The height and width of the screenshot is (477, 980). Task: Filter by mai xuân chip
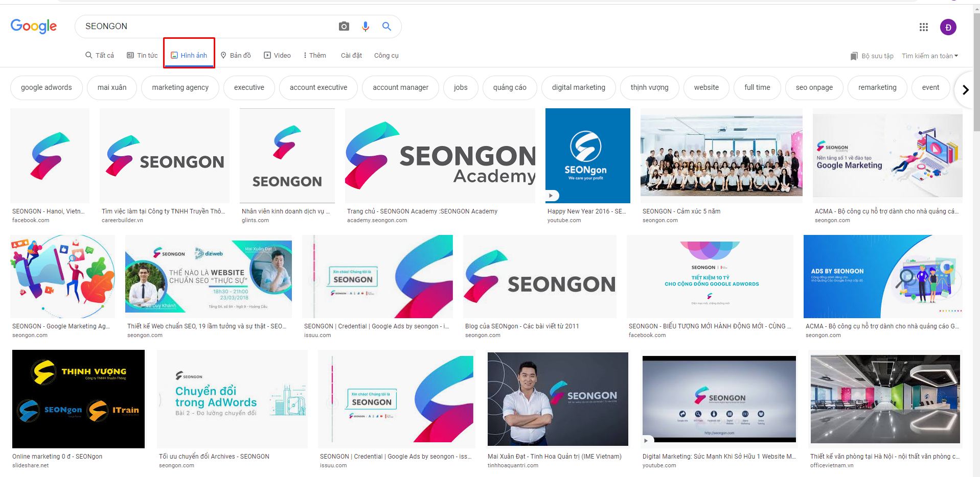[x=112, y=87]
